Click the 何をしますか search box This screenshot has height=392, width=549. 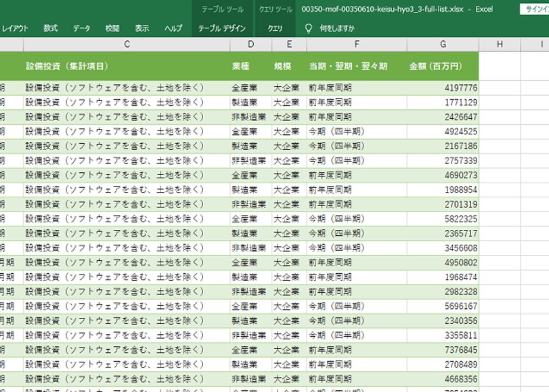pos(337,29)
